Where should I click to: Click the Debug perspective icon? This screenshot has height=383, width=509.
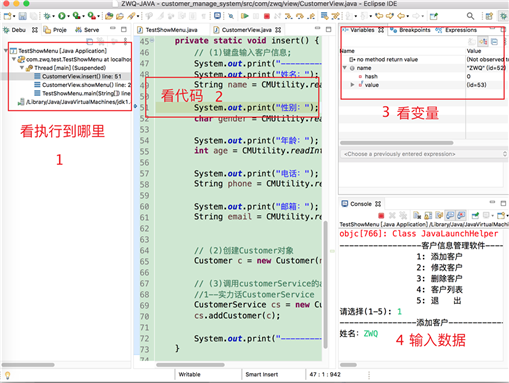503,16
